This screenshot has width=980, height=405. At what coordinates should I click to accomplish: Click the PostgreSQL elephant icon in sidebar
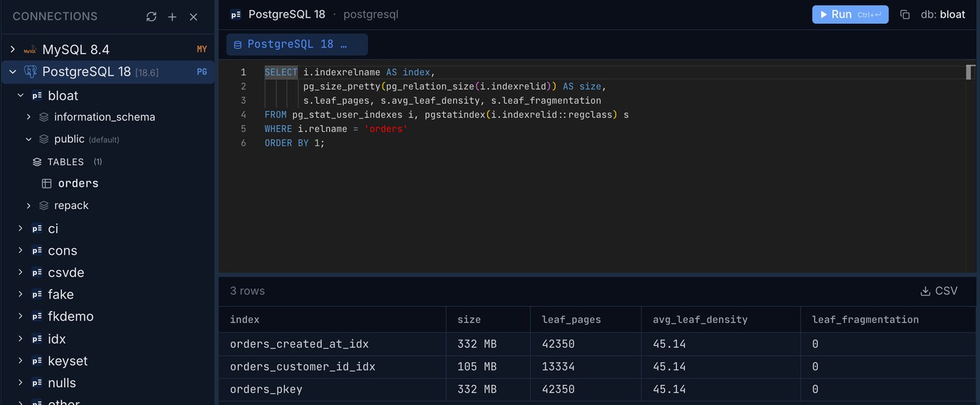(30, 72)
